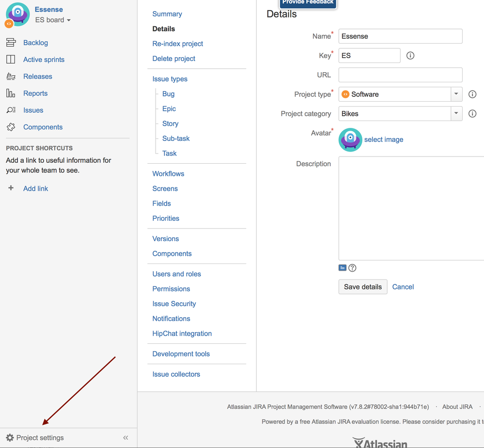
Task: Click About JIRA footer link
Action: (x=457, y=407)
